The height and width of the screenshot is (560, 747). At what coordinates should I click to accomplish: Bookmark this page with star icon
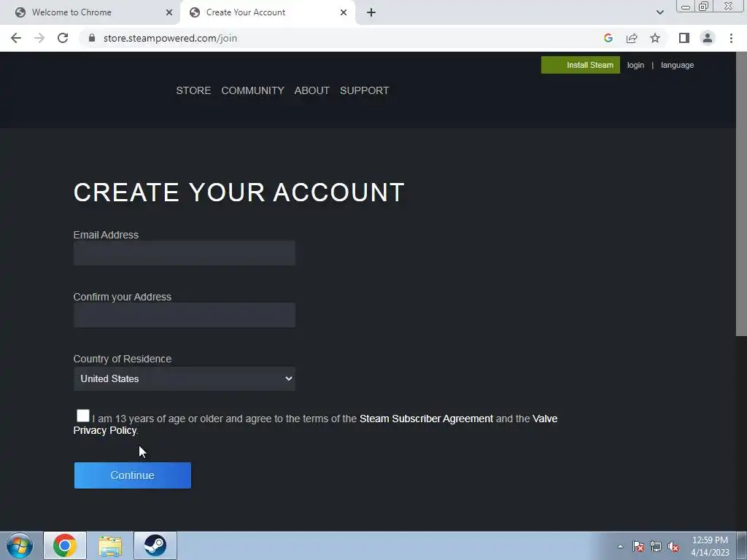pos(655,38)
